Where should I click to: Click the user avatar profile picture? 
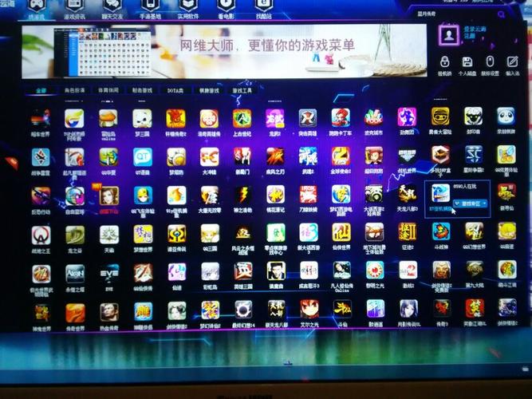point(449,35)
